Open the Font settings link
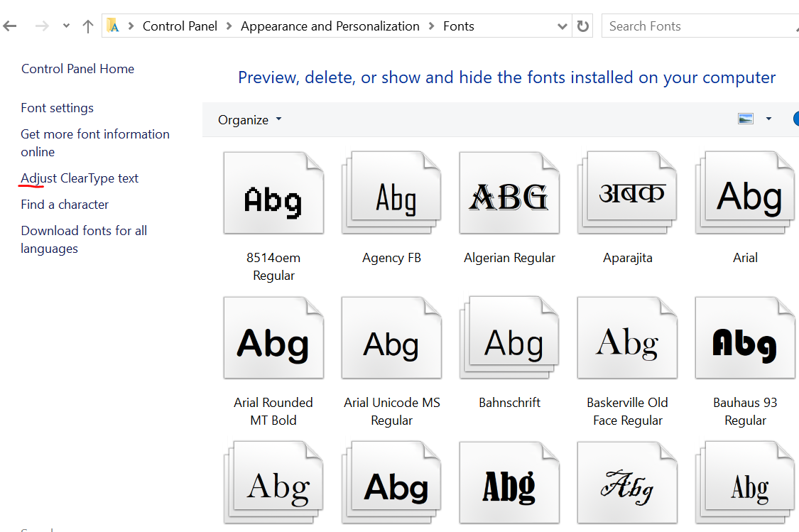This screenshot has width=799, height=532. [58, 108]
